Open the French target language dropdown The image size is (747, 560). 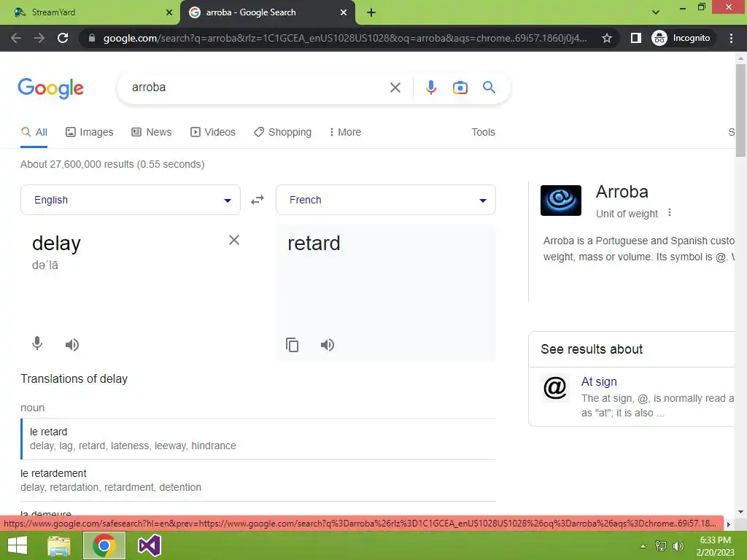[386, 200]
